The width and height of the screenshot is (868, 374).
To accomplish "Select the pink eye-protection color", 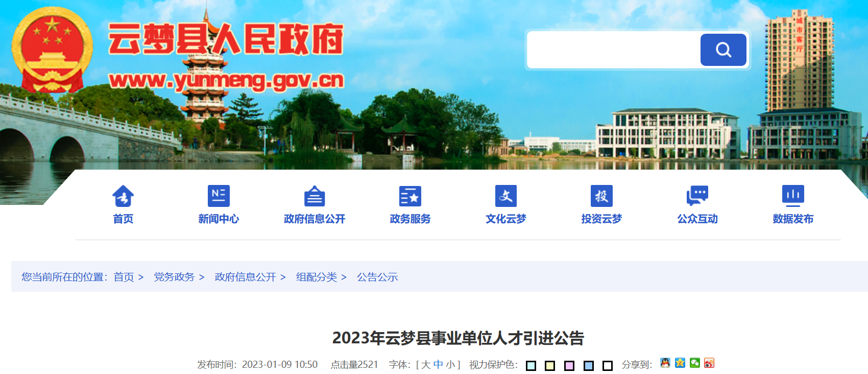I will (x=569, y=366).
